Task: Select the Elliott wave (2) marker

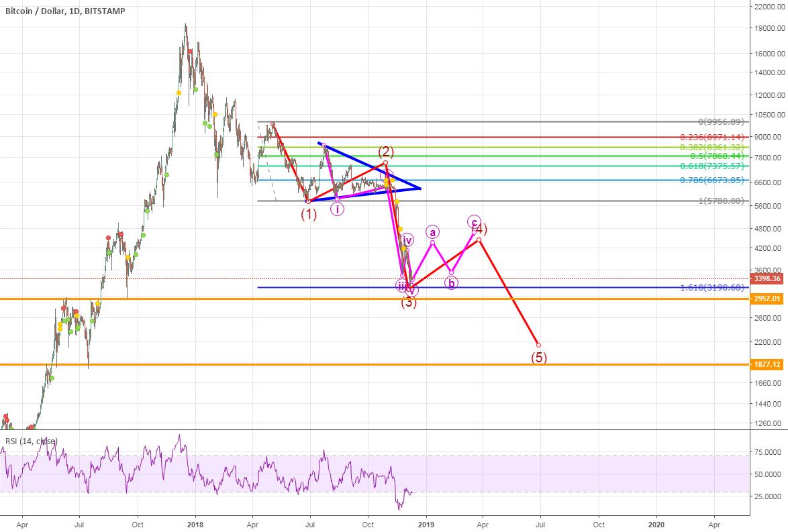Action: [x=385, y=152]
